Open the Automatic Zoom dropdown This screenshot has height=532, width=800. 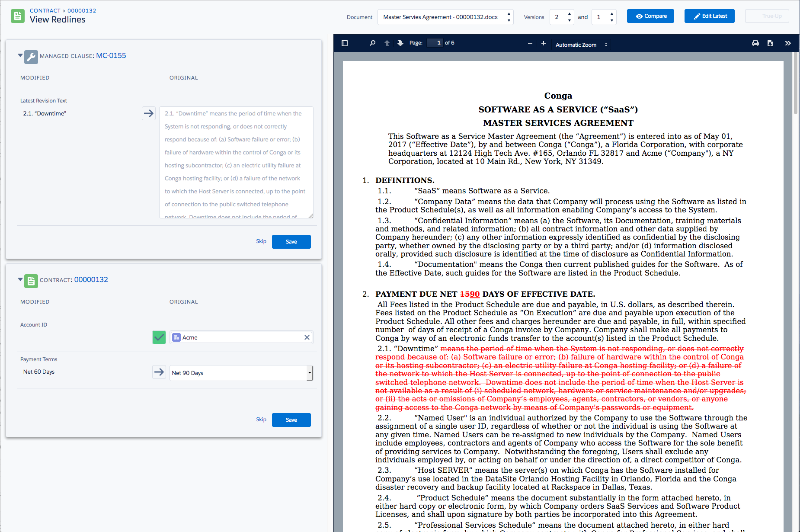tap(581, 45)
